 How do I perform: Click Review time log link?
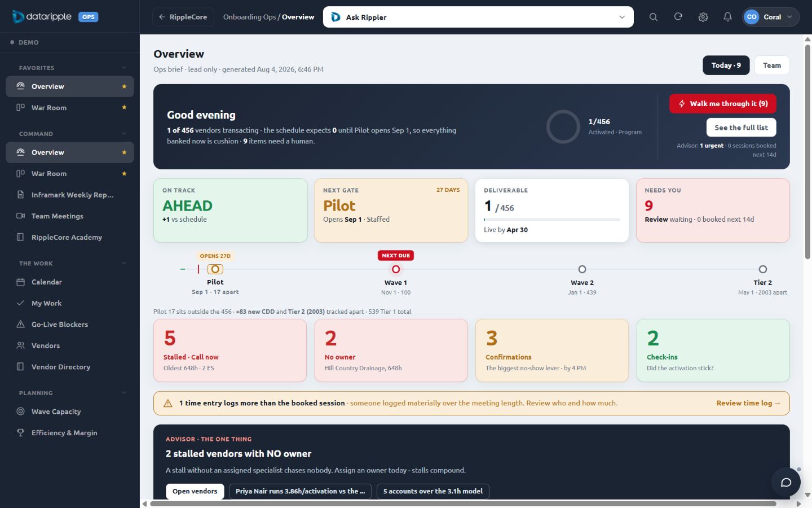[x=748, y=403]
